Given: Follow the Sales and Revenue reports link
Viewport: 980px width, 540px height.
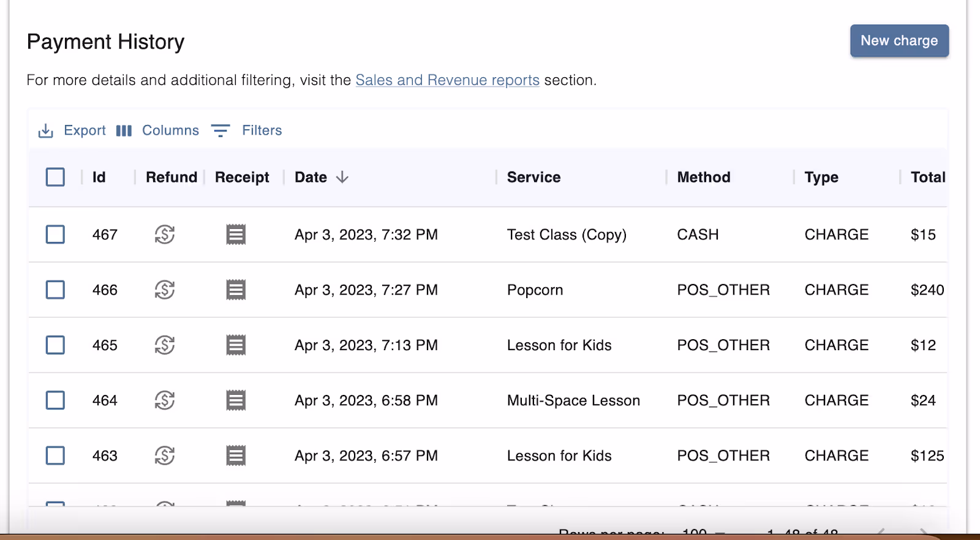Looking at the screenshot, I should [447, 80].
